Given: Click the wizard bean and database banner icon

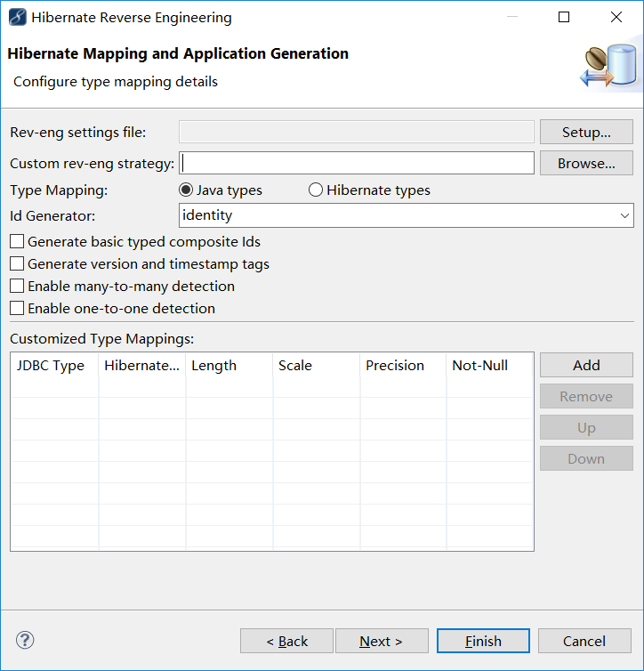Looking at the screenshot, I should tap(609, 66).
